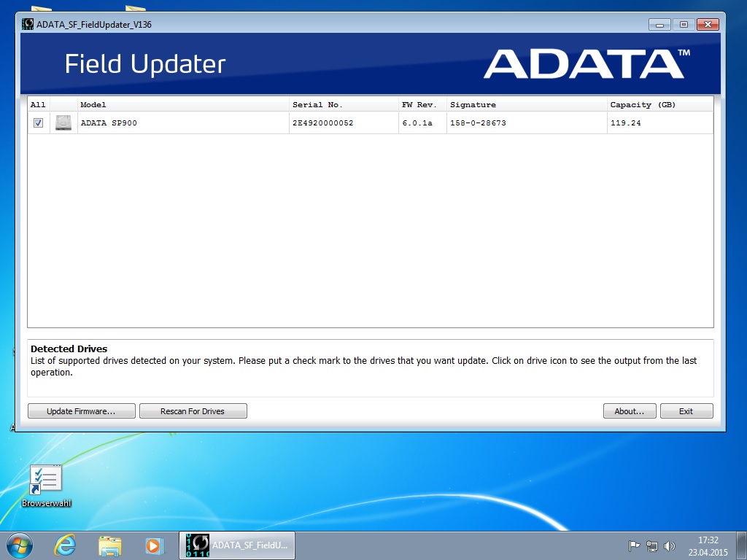Sort by Serial No. column header
The width and height of the screenshot is (747, 560).
pos(344,105)
